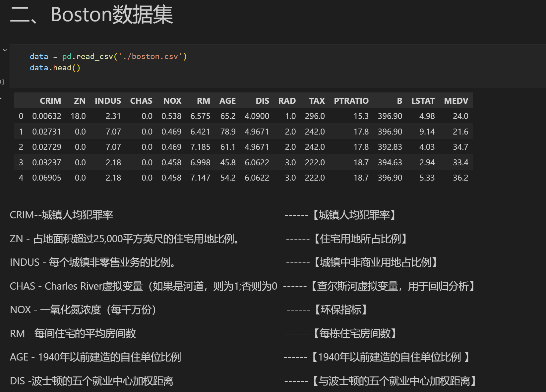Image resolution: width=546 pixels, height=392 pixels.
Task: Click the 【住宅用地所占比例】 annotation
Action: coord(361,239)
